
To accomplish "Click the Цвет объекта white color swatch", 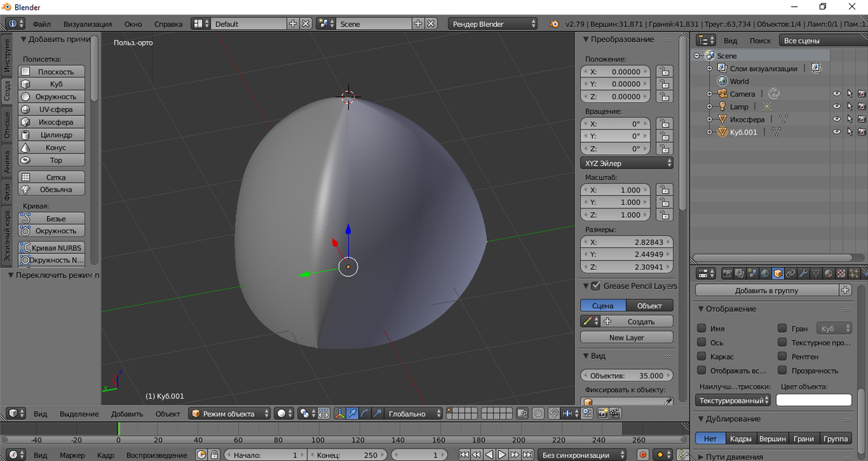I will coord(814,399).
